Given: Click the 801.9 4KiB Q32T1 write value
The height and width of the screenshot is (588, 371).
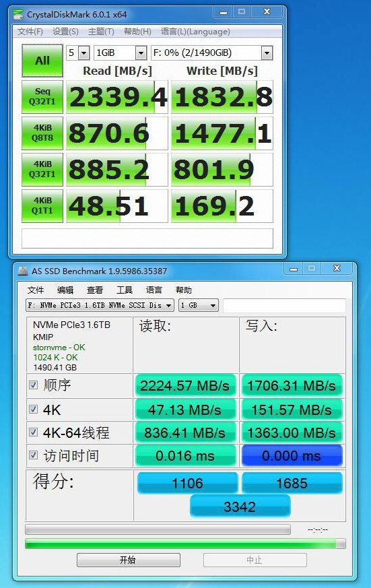Looking at the screenshot, I should (222, 170).
